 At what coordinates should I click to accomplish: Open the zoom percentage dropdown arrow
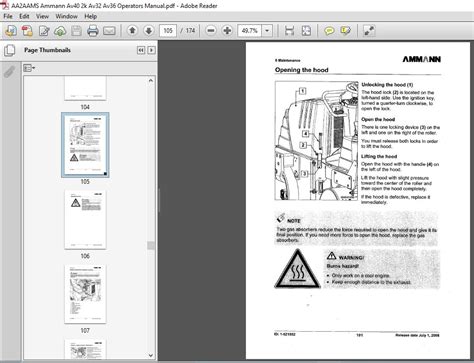[x=267, y=31]
